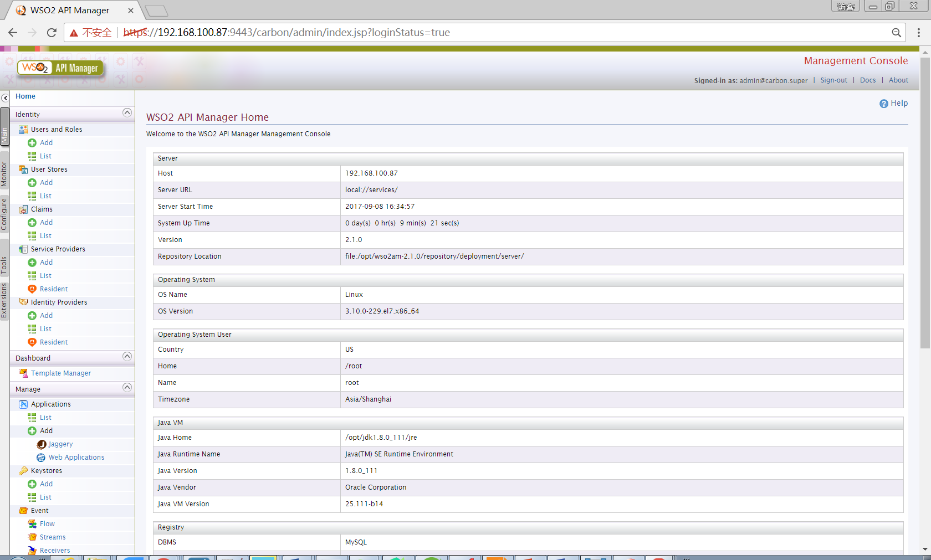
Task: Click the OS Version value
Action: coord(382,311)
